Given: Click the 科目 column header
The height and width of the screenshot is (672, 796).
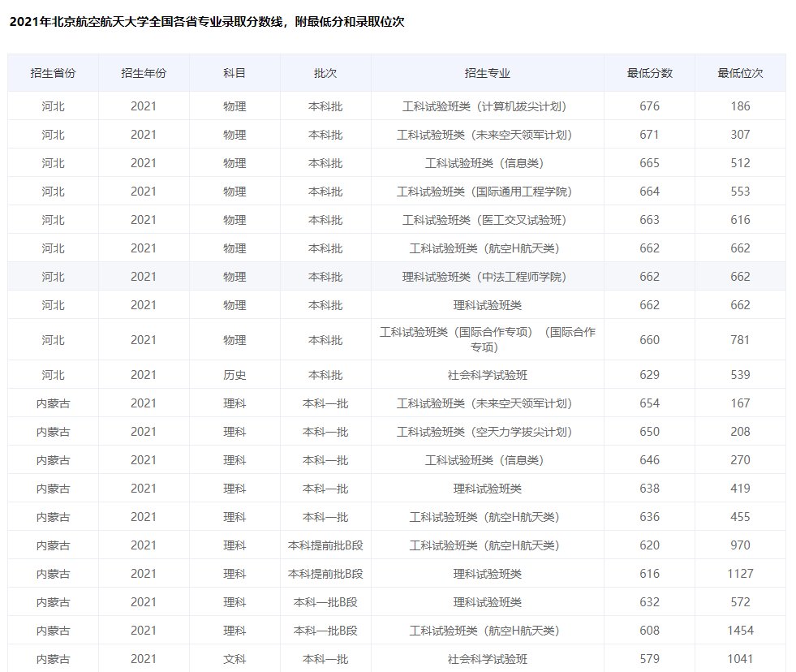Looking at the screenshot, I should (236, 72).
